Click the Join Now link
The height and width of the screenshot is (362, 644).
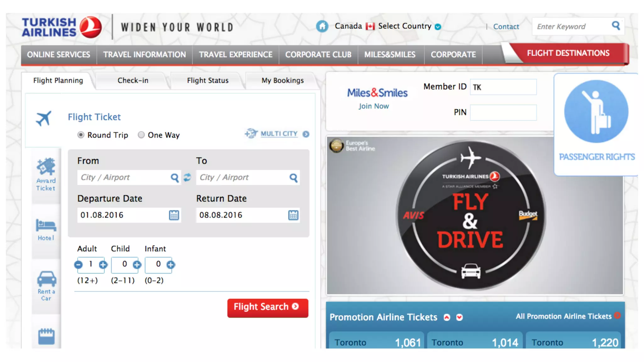374,106
